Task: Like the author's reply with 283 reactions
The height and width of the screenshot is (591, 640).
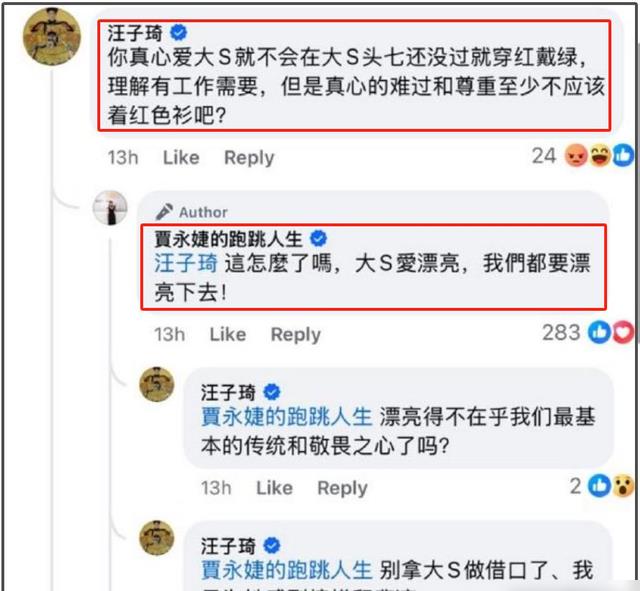Action: [x=228, y=334]
